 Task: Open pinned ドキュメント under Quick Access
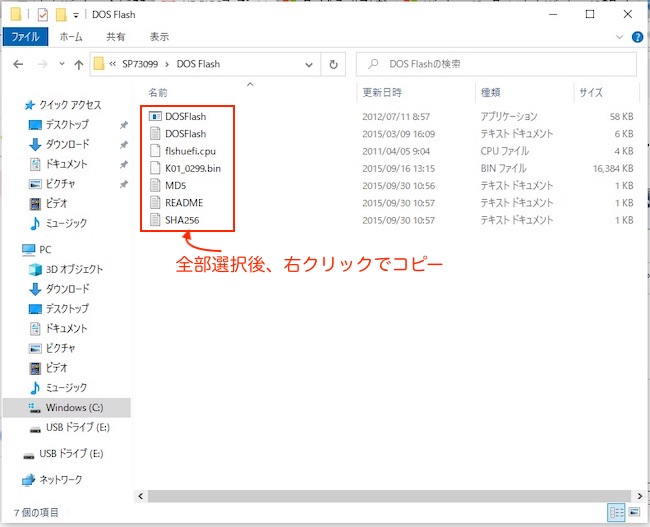[66, 164]
